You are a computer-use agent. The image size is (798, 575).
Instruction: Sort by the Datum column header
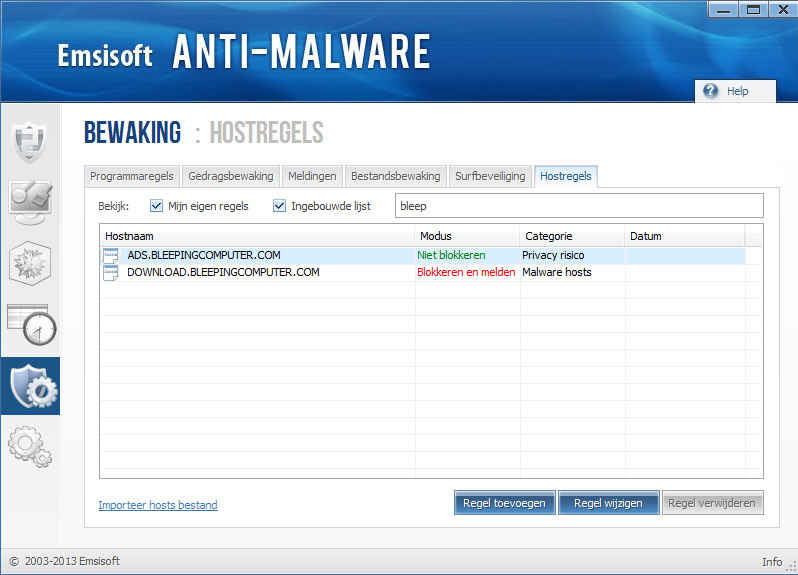pyautogui.click(x=685, y=236)
